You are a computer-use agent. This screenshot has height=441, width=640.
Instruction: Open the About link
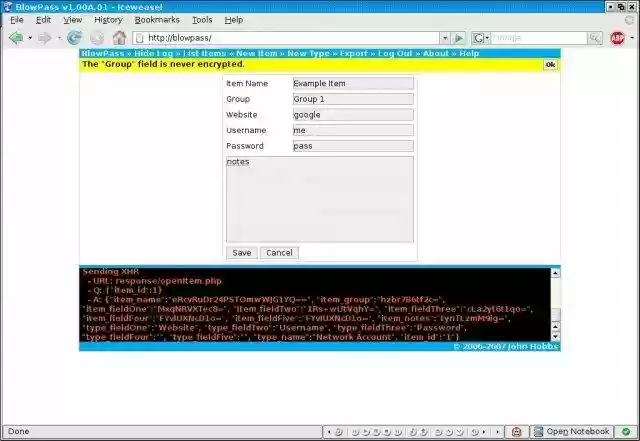coord(436,53)
